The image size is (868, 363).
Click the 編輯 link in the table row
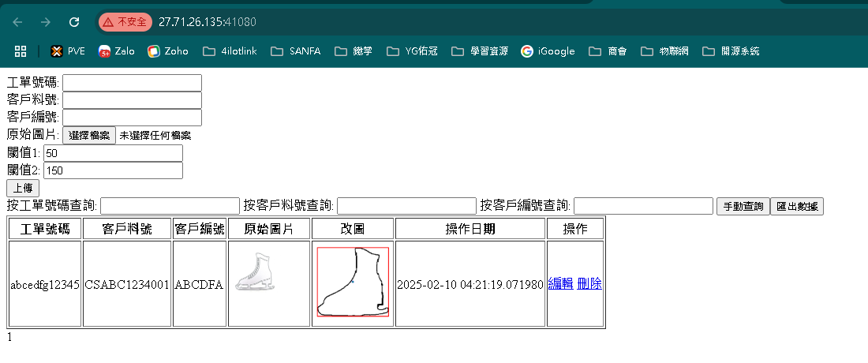pos(560,284)
